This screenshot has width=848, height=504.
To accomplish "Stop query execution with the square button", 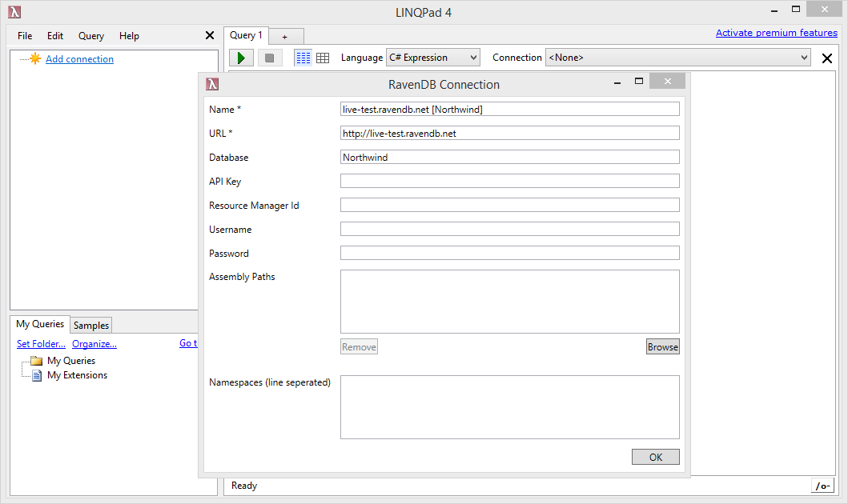I will point(269,58).
